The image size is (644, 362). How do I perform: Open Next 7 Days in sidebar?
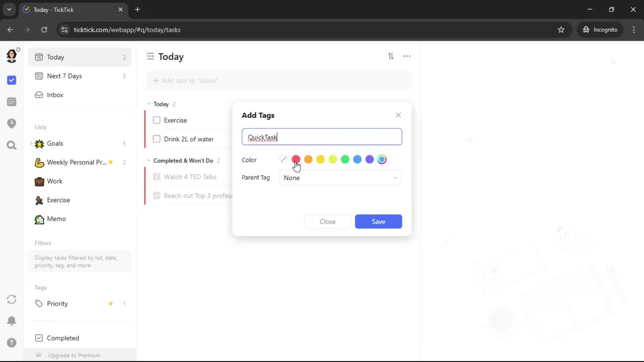(x=64, y=76)
